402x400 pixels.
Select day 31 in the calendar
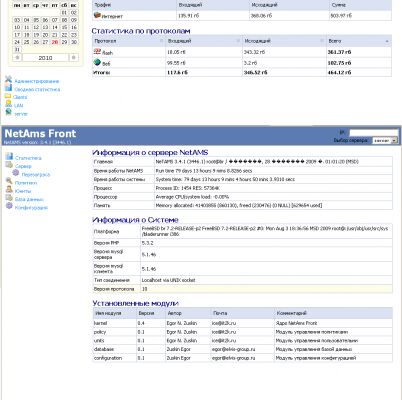click(17, 49)
